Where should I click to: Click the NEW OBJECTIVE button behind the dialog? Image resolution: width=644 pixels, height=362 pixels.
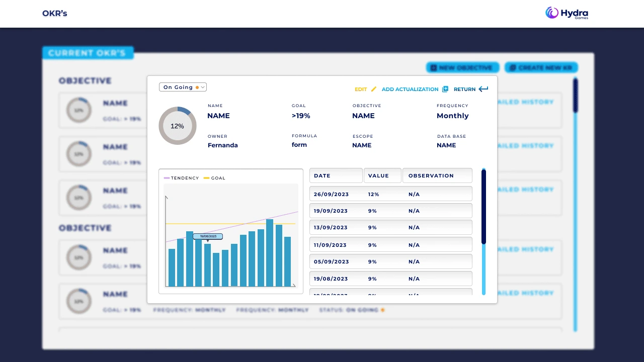(462, 67)
